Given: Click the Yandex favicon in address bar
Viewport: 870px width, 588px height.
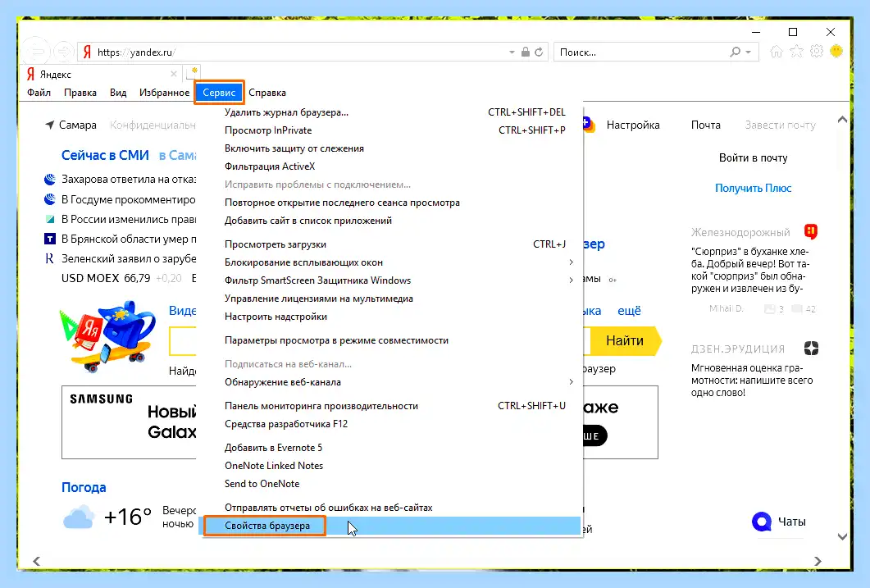Looking at the screenshot, I should (x=87, y=52).
